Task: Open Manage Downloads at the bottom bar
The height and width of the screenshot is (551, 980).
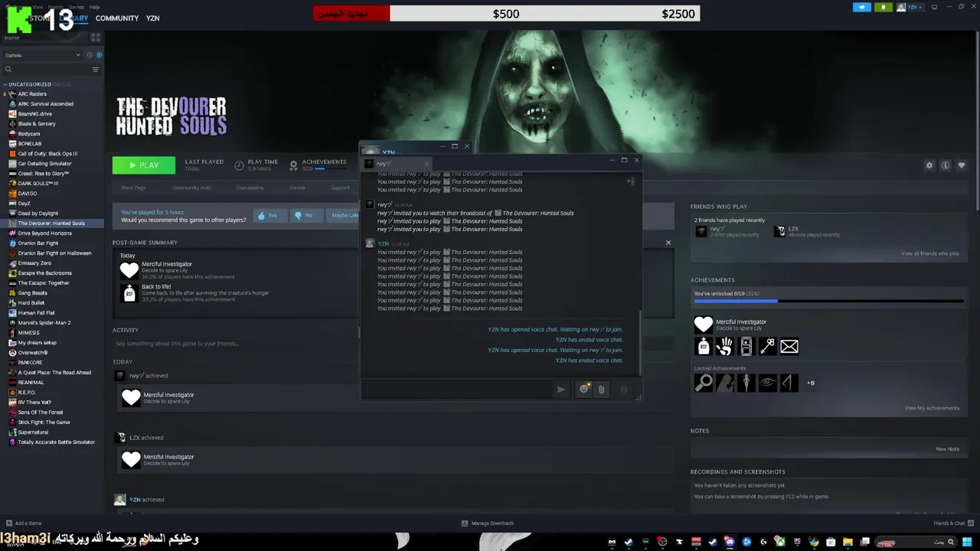Action: 488,523
